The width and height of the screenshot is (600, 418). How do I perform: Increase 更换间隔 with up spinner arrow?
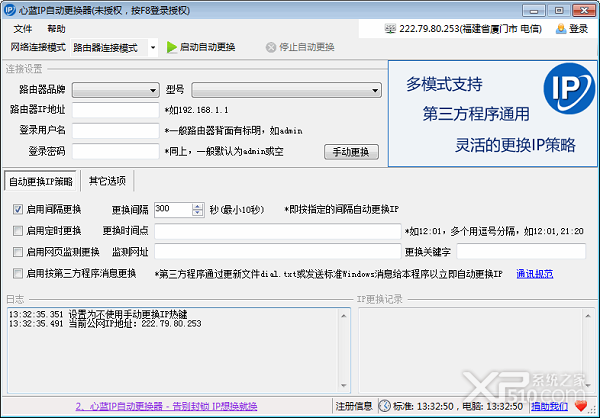click(197, 207)
